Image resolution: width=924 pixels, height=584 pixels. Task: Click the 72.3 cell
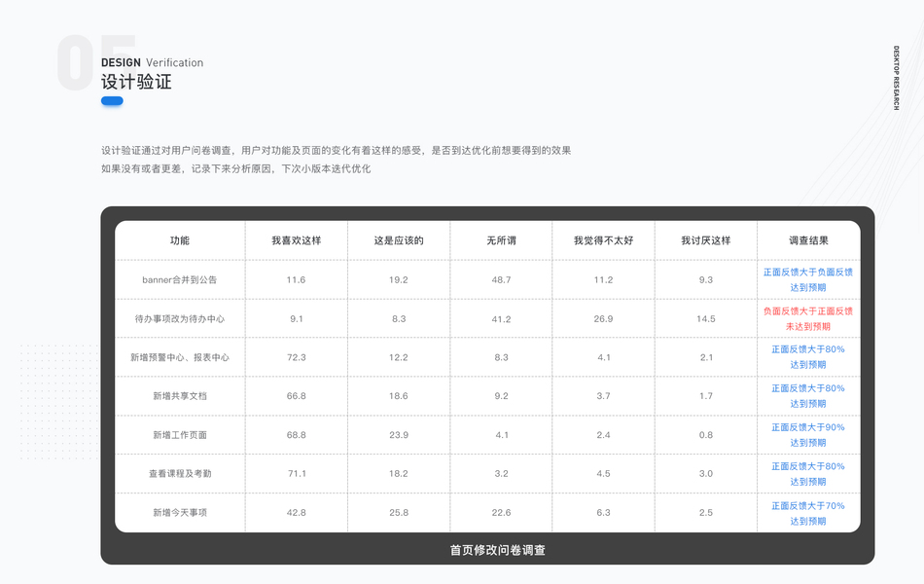297,357
